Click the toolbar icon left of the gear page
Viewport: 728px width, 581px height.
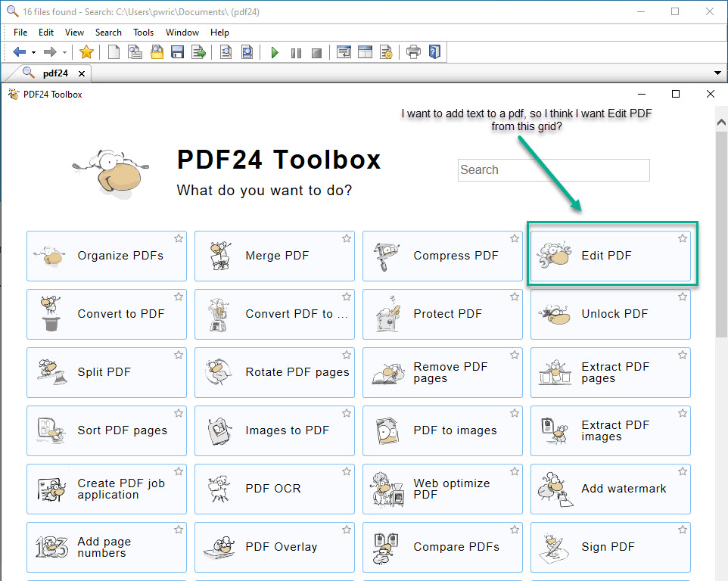coord(365,52)
